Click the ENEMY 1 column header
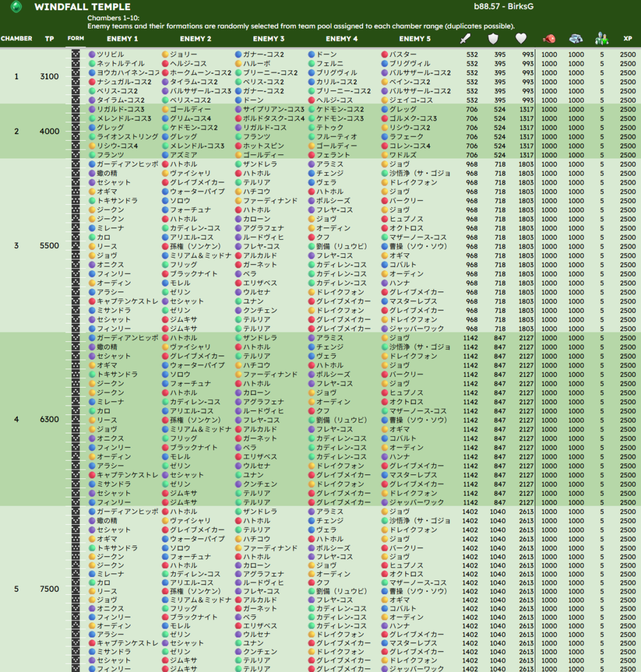 pyautogui.click(x=122, y=39)
